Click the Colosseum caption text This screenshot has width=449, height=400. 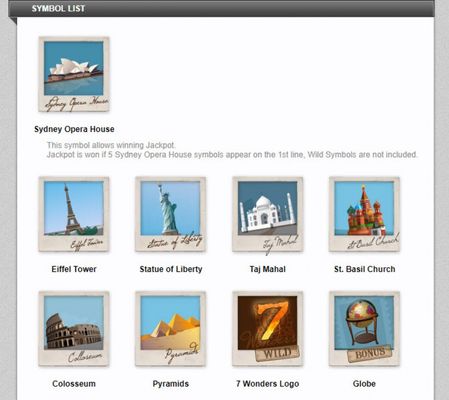pos(74,384)
